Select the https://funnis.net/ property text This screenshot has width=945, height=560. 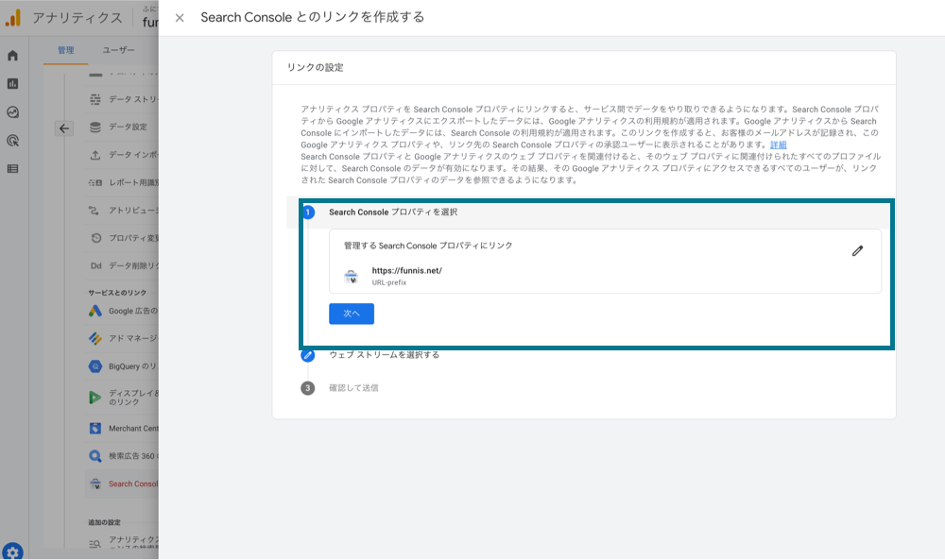(x=406, y=271)
